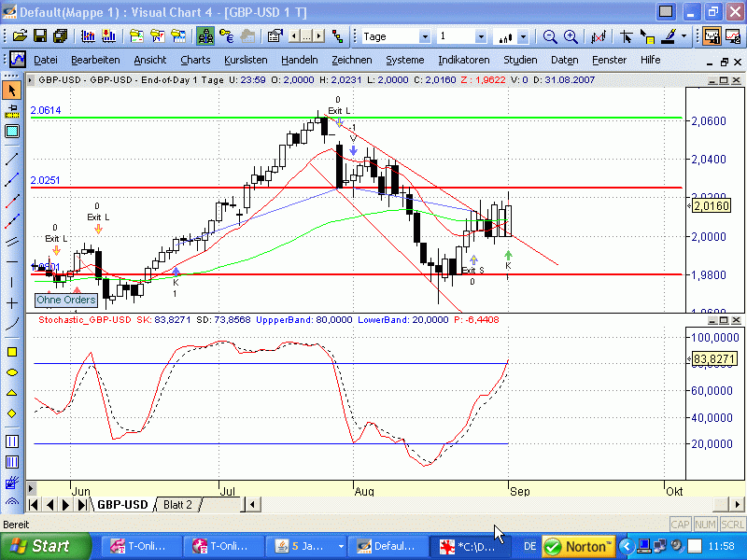The height and width of the screenshot is (560, 747).
Task: Select the arrow pointer tool
Action: pyautogui.click(x=12, y=91)
